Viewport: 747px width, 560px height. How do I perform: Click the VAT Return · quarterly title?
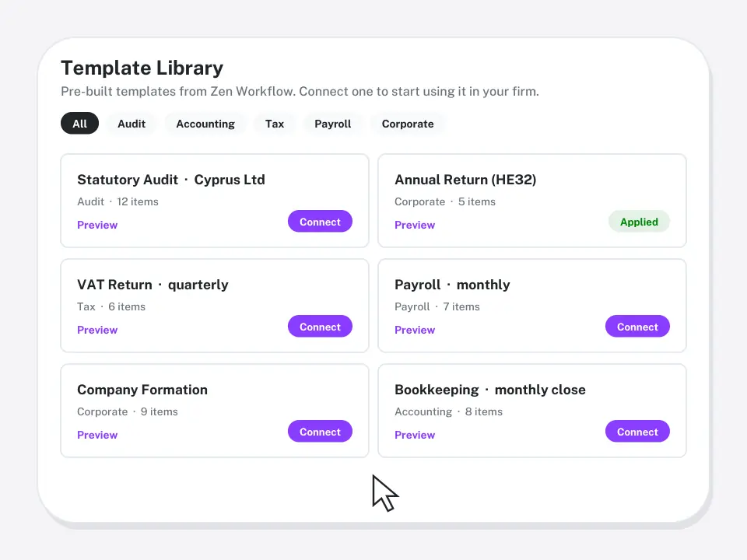pyautogui.click(x=153, y=285)
